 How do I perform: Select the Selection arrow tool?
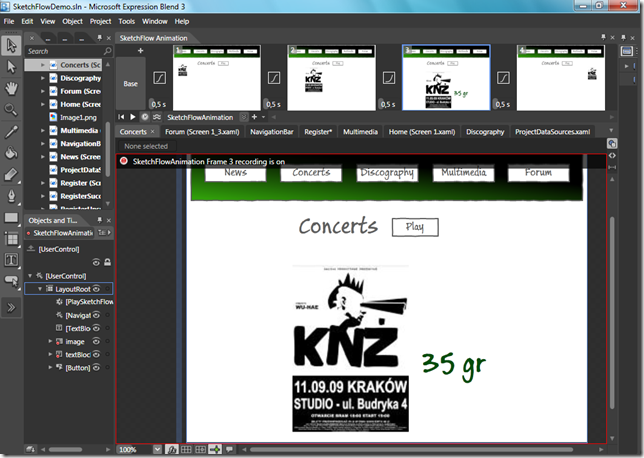pos(11,46)
